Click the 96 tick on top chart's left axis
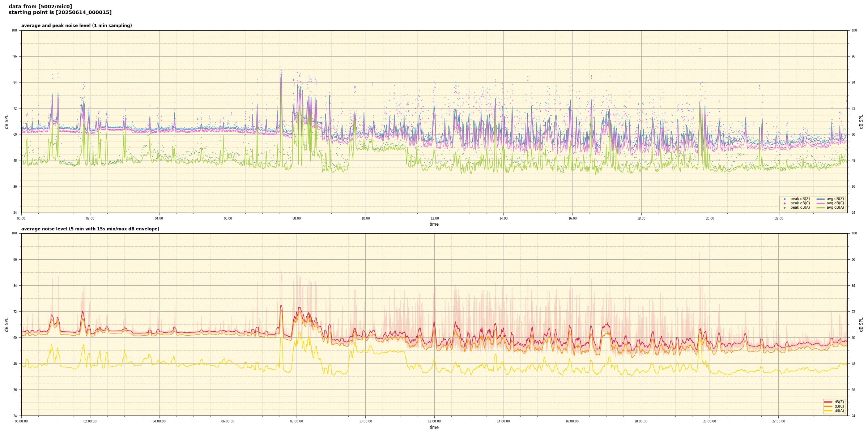This screenshot has width=868, height=434. coord(14,56)
